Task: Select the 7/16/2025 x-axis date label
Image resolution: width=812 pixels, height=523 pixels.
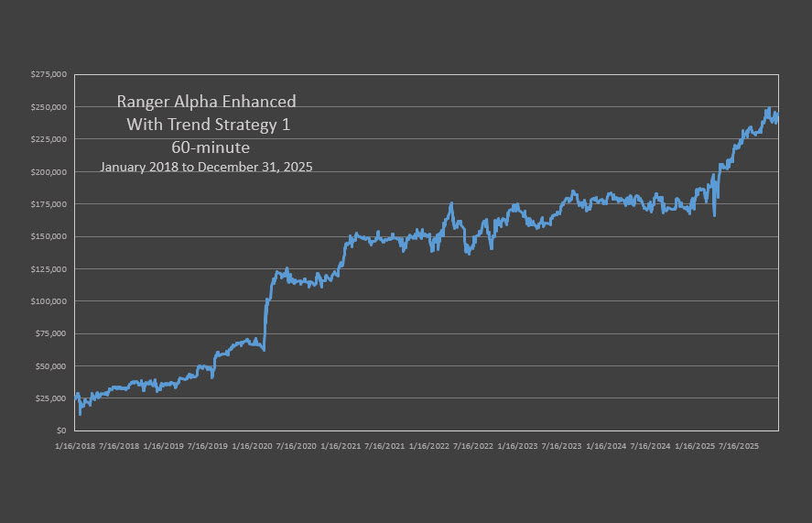Action: click(x=738, y=446)
